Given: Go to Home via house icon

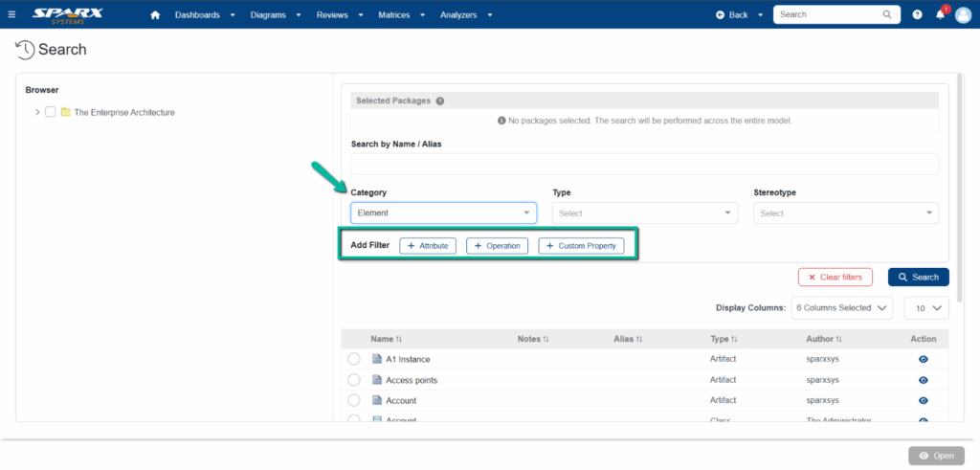Looking at the screenshot, I should coord(156,15).
